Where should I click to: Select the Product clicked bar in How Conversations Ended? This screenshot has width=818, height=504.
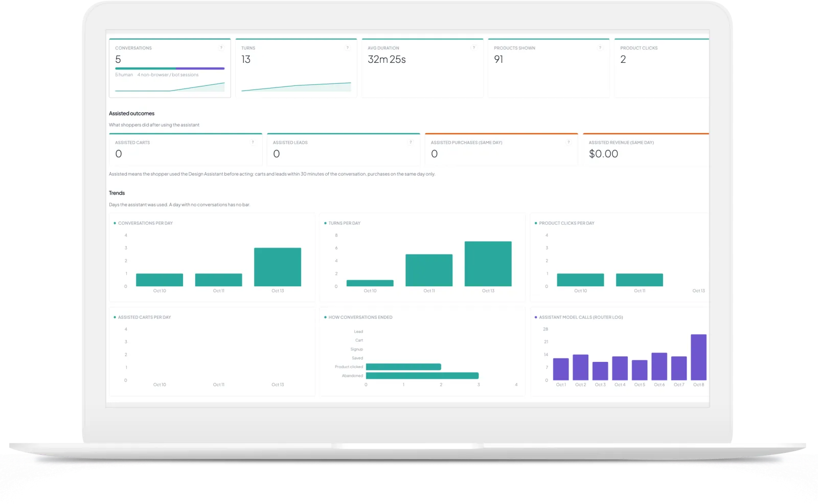(x=403, y=366)
